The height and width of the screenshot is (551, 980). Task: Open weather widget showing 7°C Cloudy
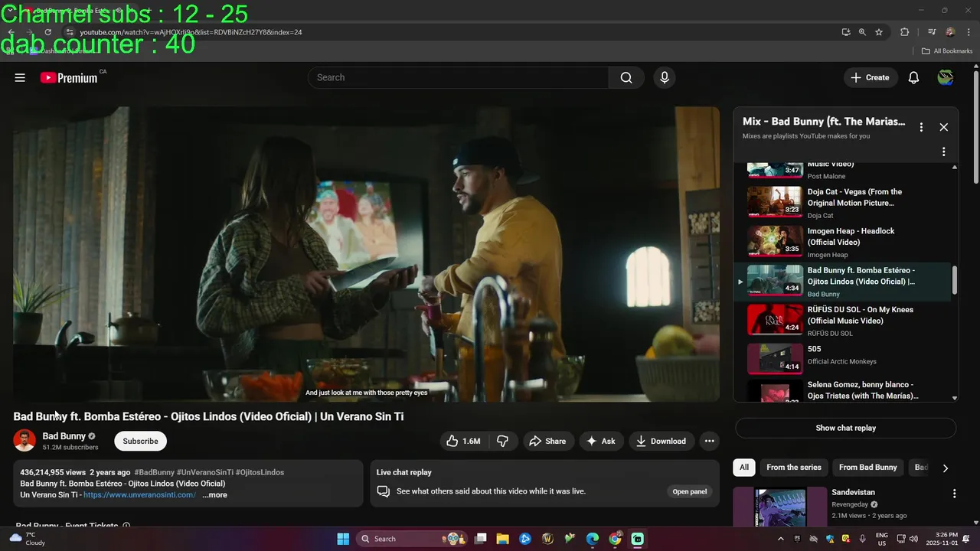26,539
